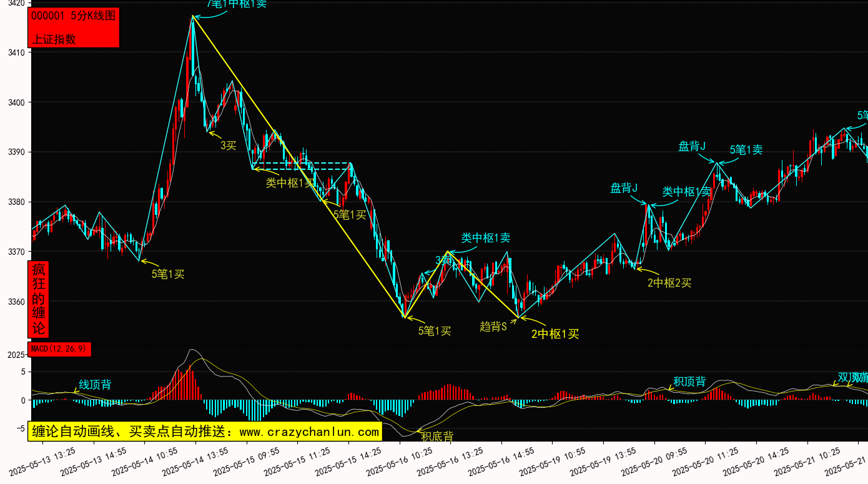Click the MACD(12,26,9) indicator label
The image size is (868, 484).
[x=59, y=349]
